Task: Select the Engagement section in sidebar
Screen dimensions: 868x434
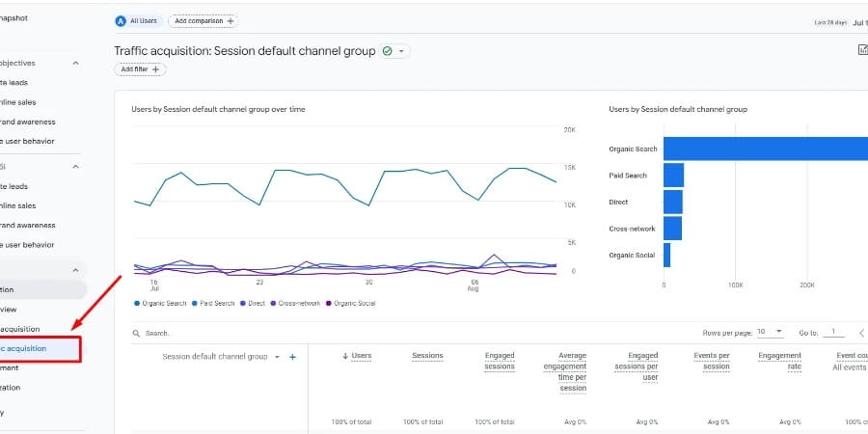Action: 10,368
